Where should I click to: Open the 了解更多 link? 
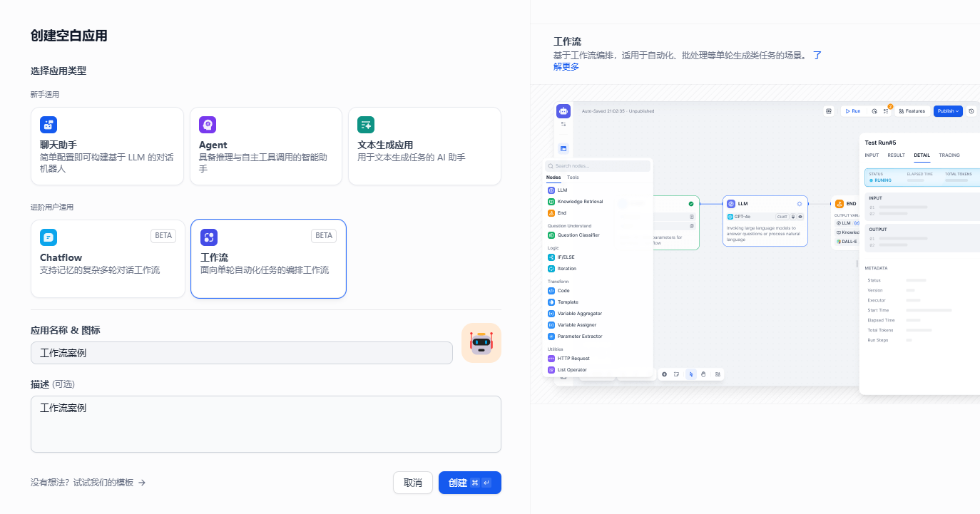point(566,67)
